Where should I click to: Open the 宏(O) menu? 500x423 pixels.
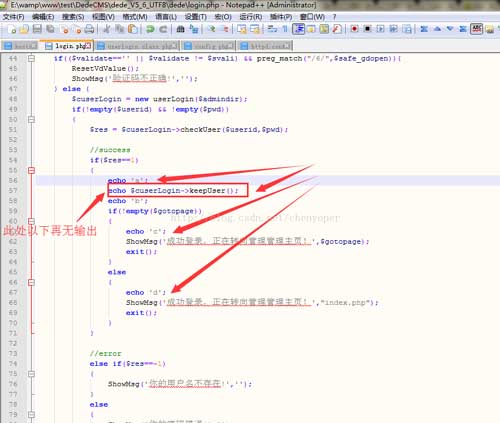223,17
